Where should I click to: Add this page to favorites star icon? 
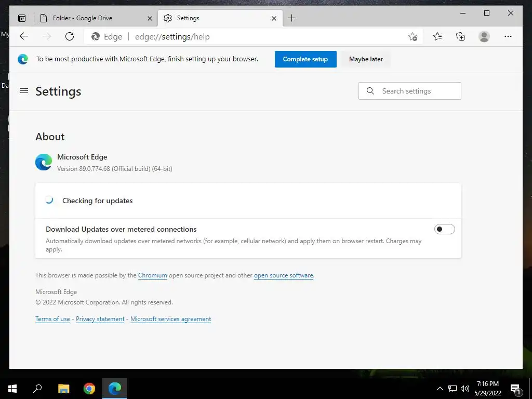pos(413,37)
